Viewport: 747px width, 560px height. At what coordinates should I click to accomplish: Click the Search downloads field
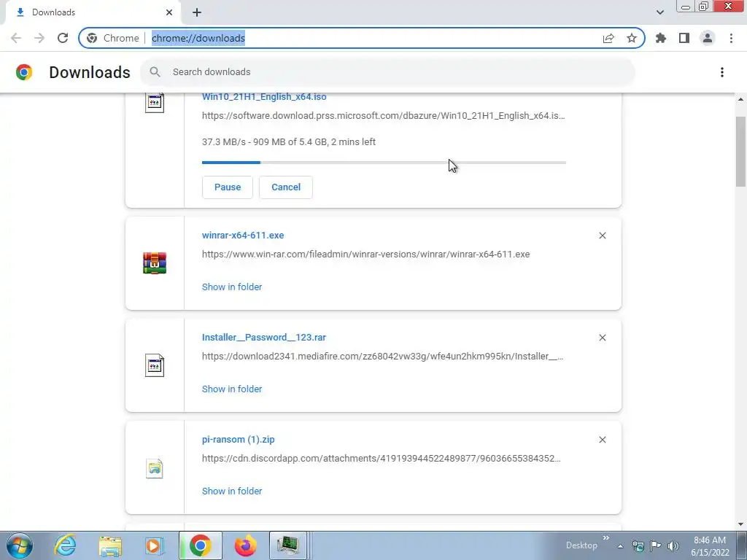[x=387, y=72]
